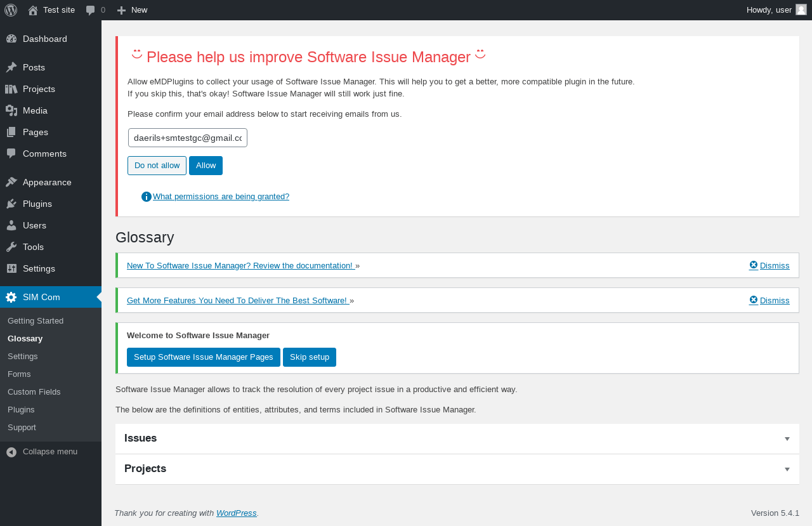
Task: Expand the Projects glossary section
Action: point(457,469)
